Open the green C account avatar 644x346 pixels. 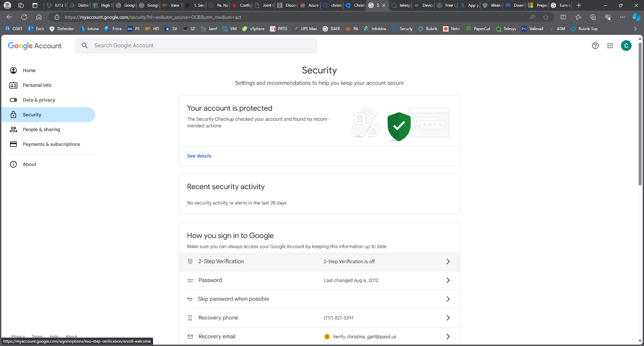click(626, 46)
